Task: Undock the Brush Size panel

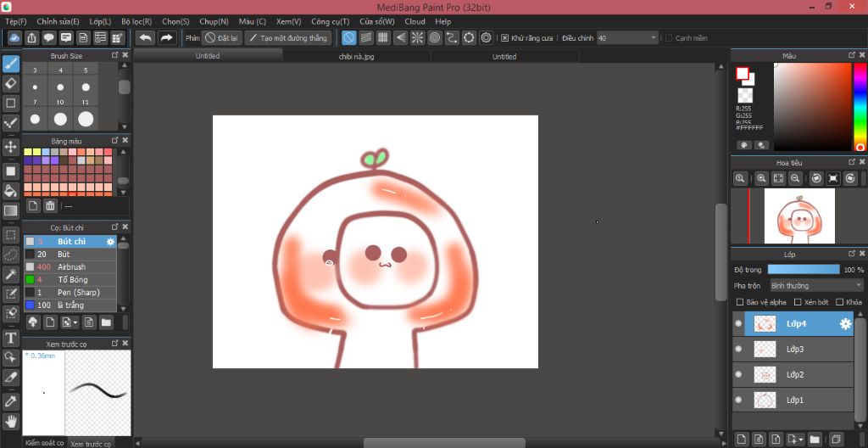Action: click(114, 55)
